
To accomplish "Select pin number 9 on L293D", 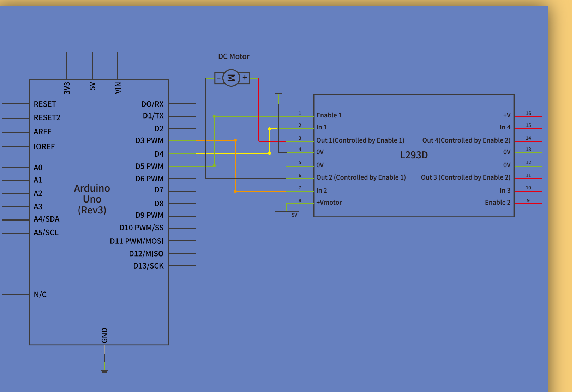I will (x=528, y=200).
